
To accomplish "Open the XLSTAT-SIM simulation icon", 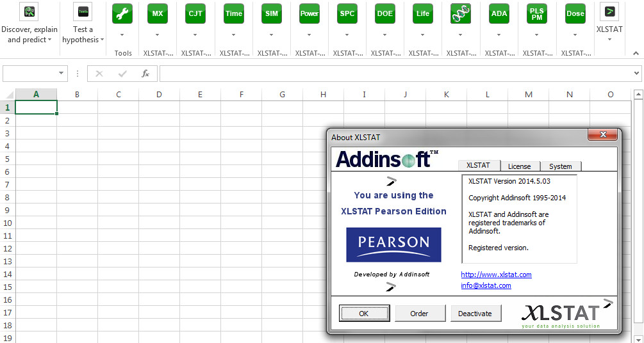I will tap(272, 13).
